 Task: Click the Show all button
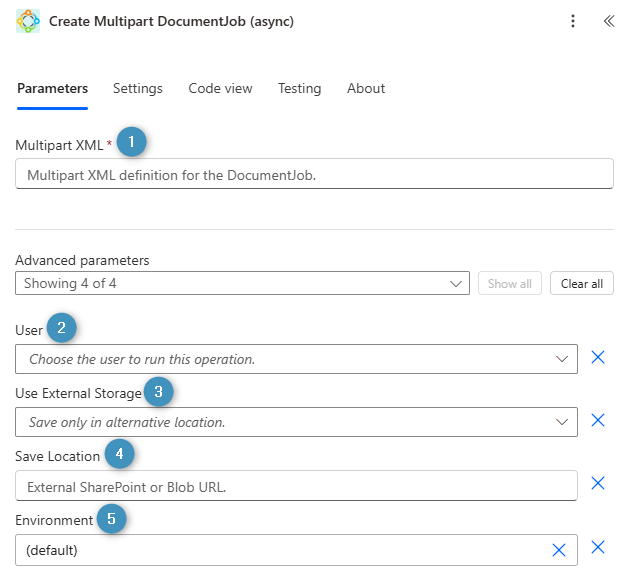coord(509,284)
